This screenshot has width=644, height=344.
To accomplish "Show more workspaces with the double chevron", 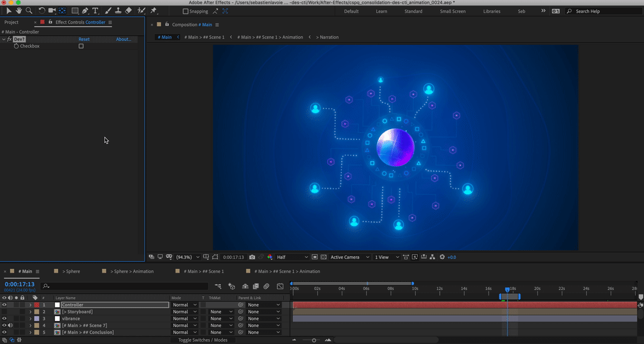I will tap(544, 11).
